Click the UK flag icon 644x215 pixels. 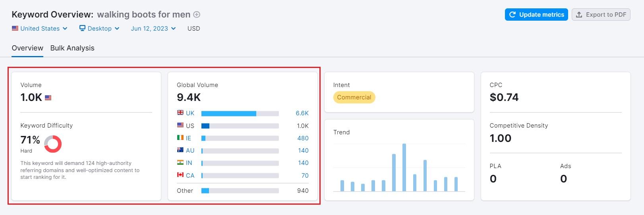[180, 113]
